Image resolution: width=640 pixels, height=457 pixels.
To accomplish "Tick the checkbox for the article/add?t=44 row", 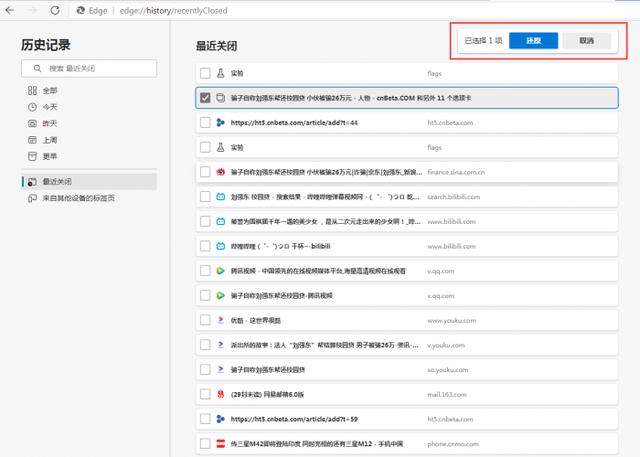I will click(205, 122).
